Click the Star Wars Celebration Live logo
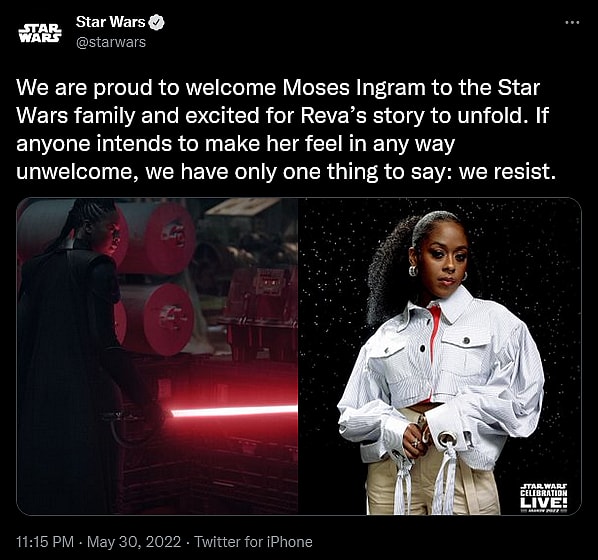The width and height of the screenshot is (598, 560). click(x=544, y=497)
